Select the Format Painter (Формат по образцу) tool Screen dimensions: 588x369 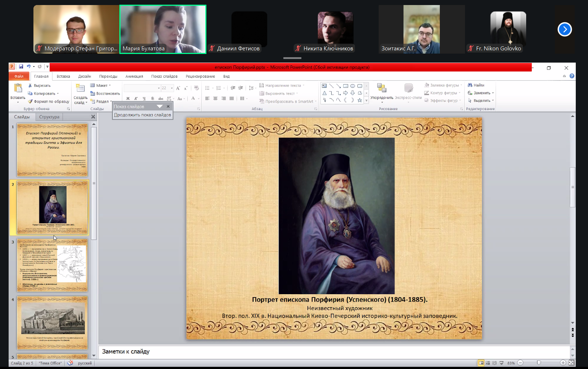coord(49,101)
